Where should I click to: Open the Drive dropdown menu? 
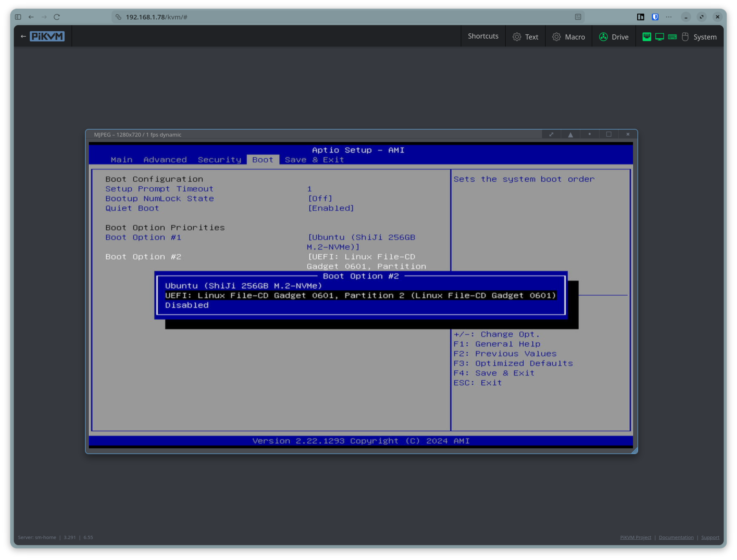coord(614,37)
